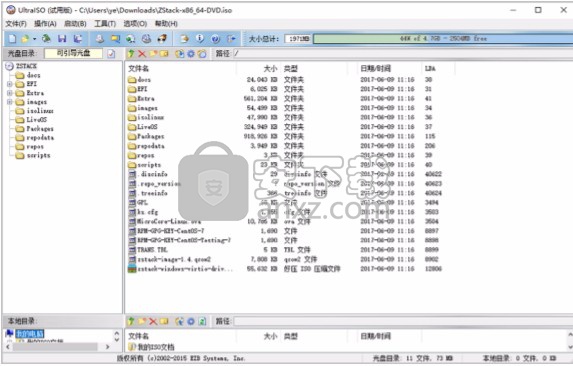Click the Open file folder icon
This screenshot has height=366, width=573.
click(25, 38)
